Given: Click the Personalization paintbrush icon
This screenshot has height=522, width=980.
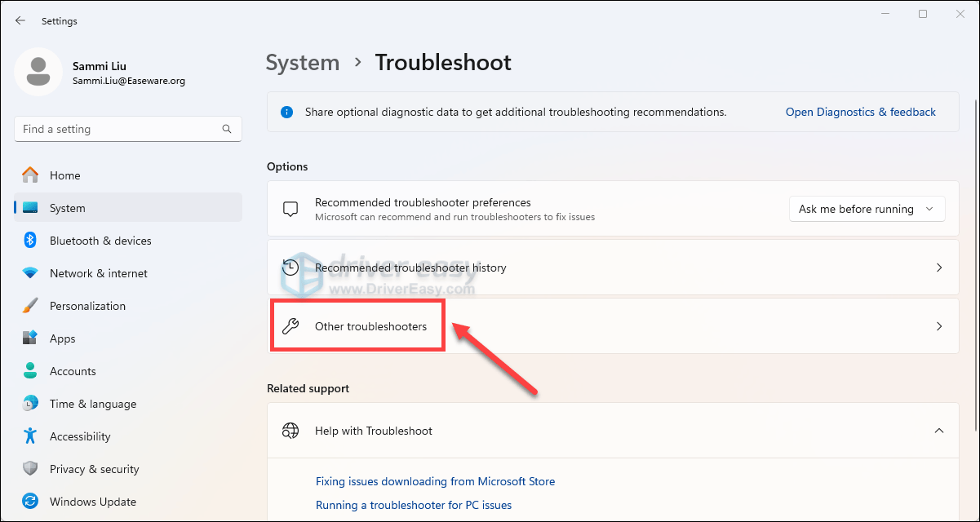Looking at the screenshot, I should pyautogui.click(x=30, y=306).
